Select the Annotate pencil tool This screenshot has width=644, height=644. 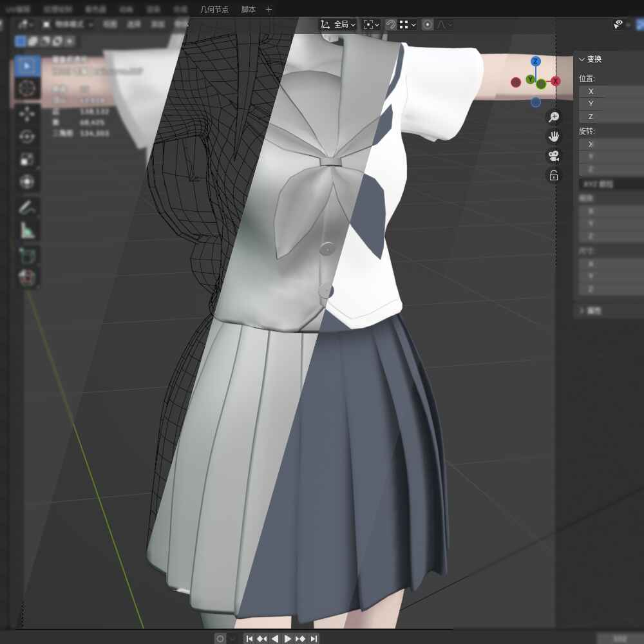pyautogui.click(x=27, y=207)
